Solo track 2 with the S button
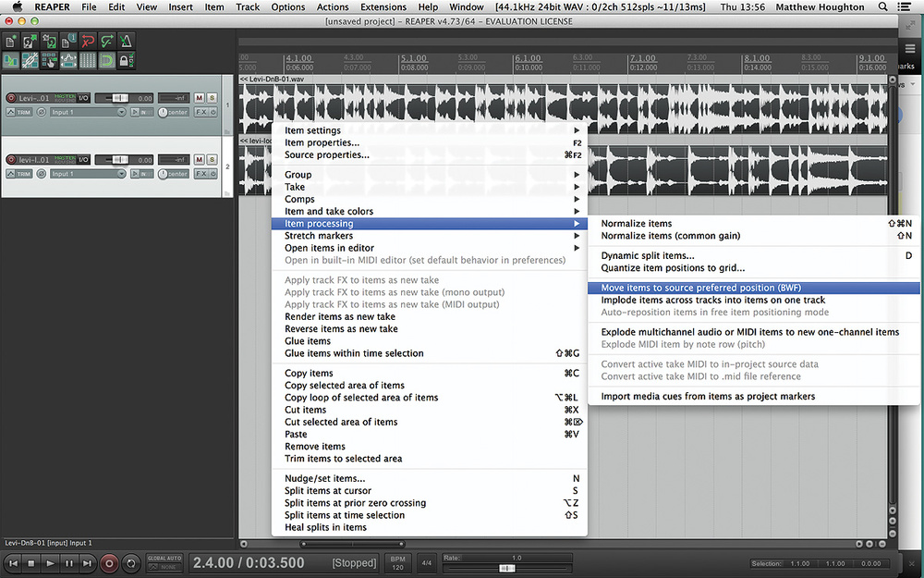 (x=212, y=159)
